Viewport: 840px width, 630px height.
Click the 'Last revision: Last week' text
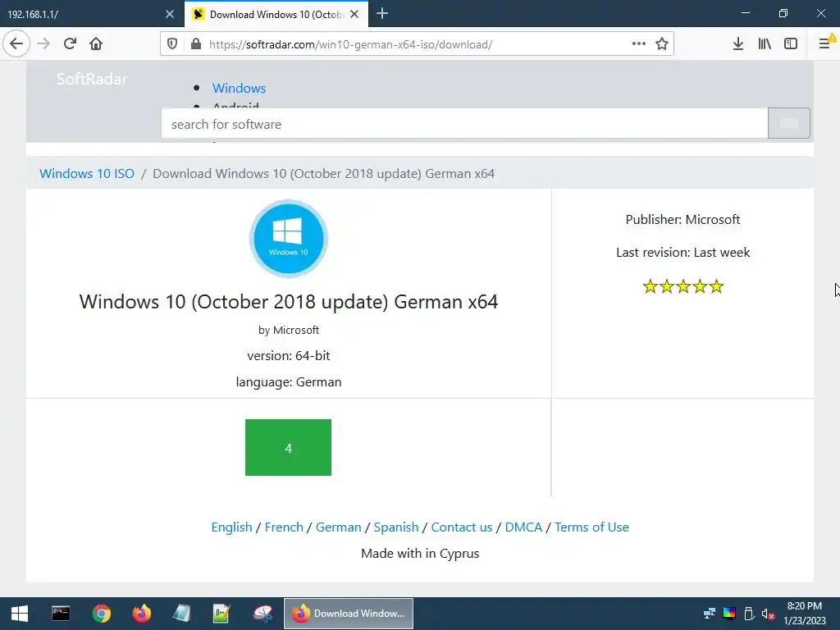pyautogui.click(x=683, y=253)
